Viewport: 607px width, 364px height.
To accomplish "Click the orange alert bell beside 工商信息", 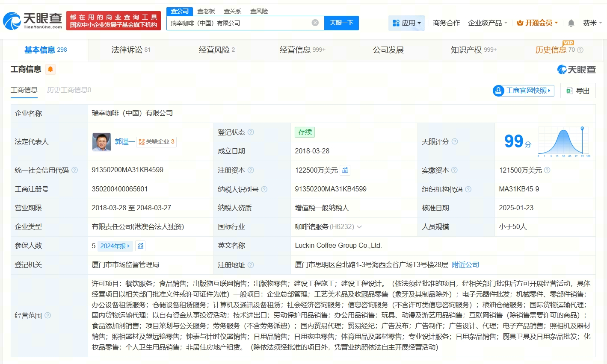I will (x=50, y=69).
